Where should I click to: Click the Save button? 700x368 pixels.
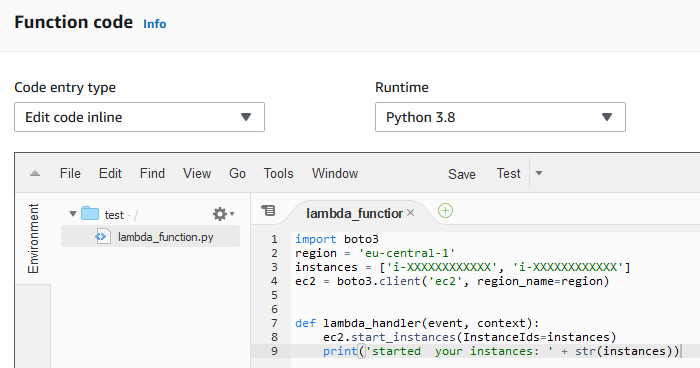[x=462, y=174]
